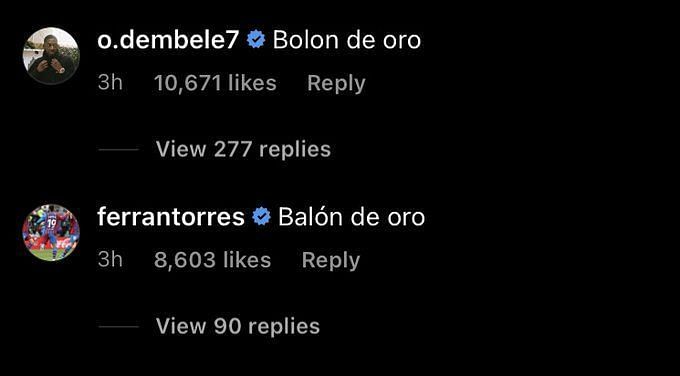This screenshot has width=680, height=376.
Task: Expand View 277 replies
Action: tap(243, 149)
